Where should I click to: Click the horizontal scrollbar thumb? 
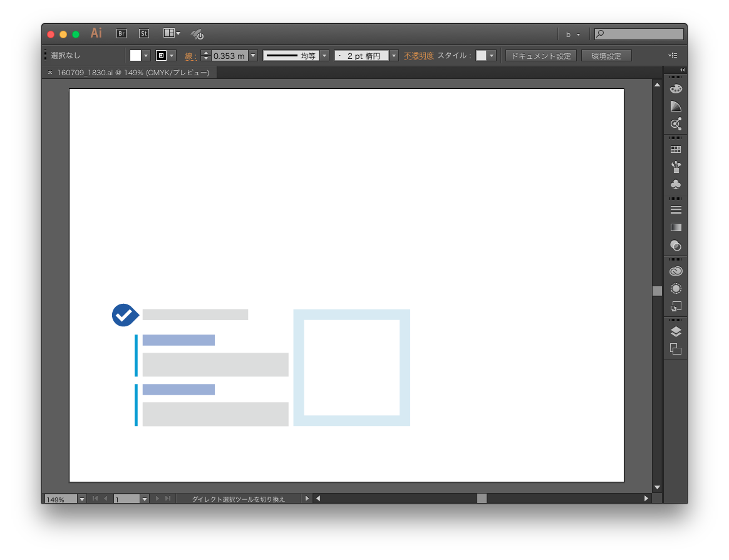(482, 498)
